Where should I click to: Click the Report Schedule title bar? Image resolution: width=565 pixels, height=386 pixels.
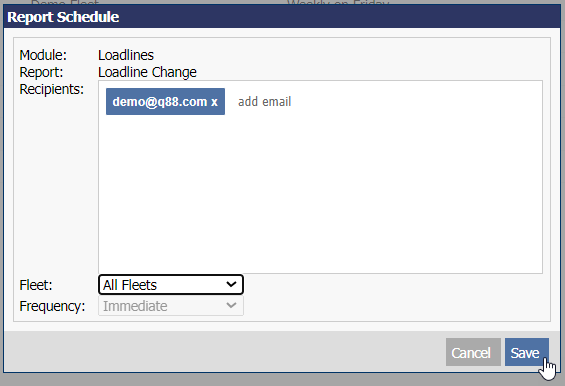(x=282, y=17)
